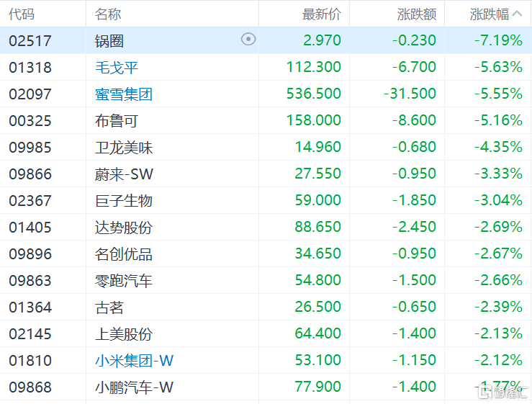This screenshot has height=404, width=532.
Task: Click 上美股份 percent change -2.13%
Action: point(498,333)
